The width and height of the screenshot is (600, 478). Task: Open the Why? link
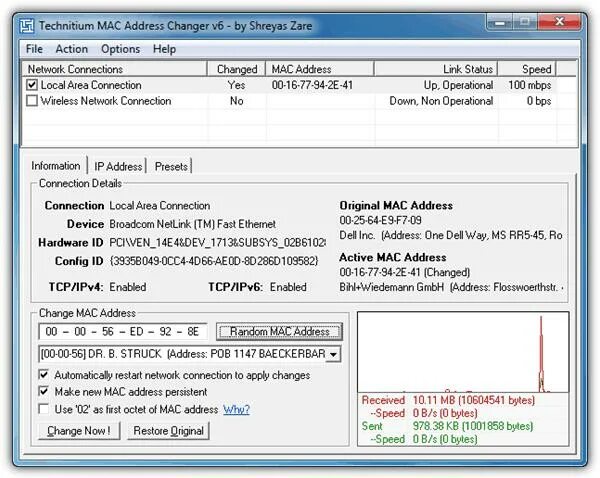point(236,409)
